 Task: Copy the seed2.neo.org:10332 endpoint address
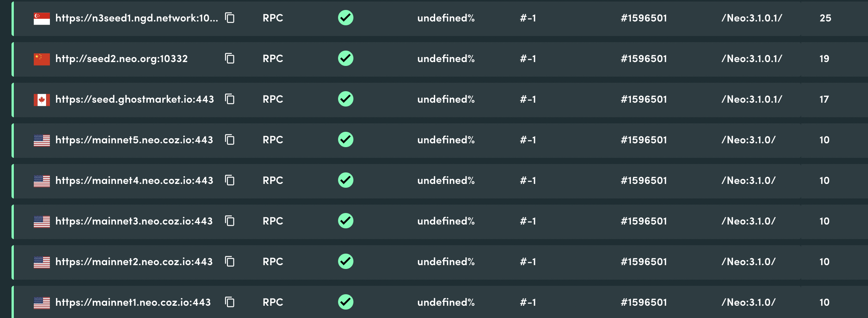point(229,59)
